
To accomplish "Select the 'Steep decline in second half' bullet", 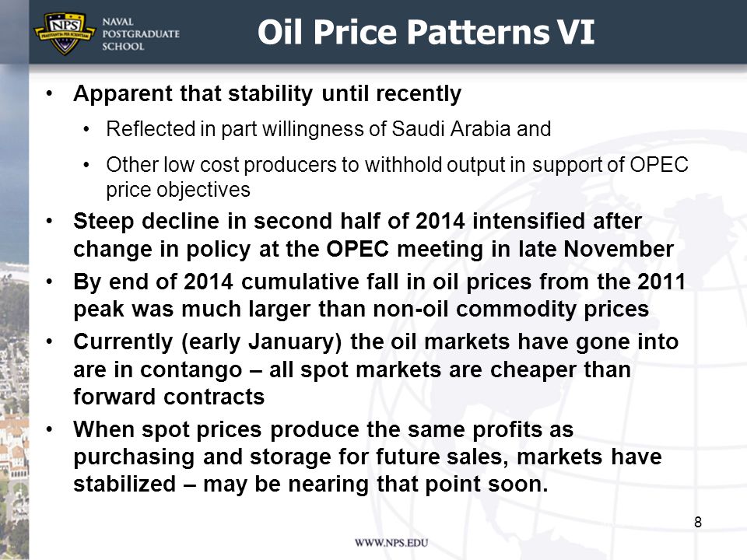I will 373,235.
